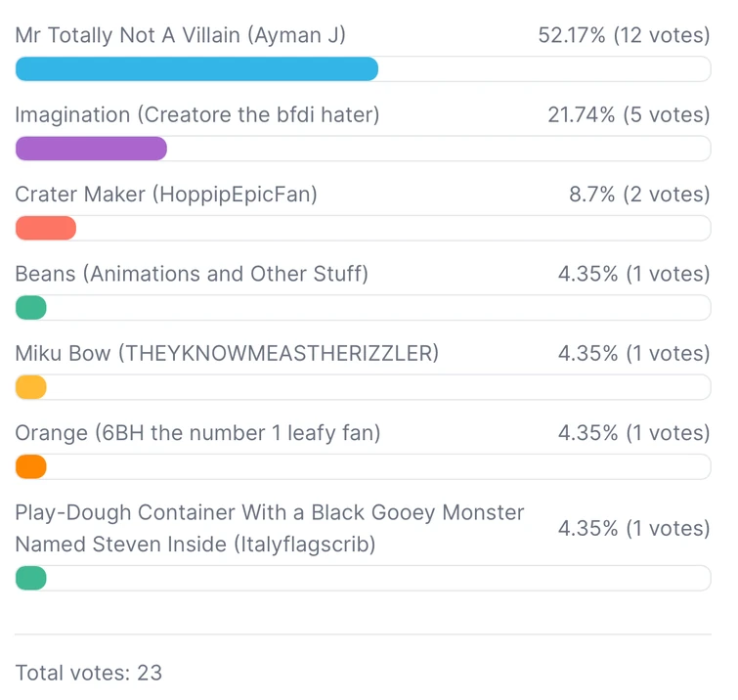Click the Total votes: 23 text
Screen dimensions: 738x700
[89, 673]
